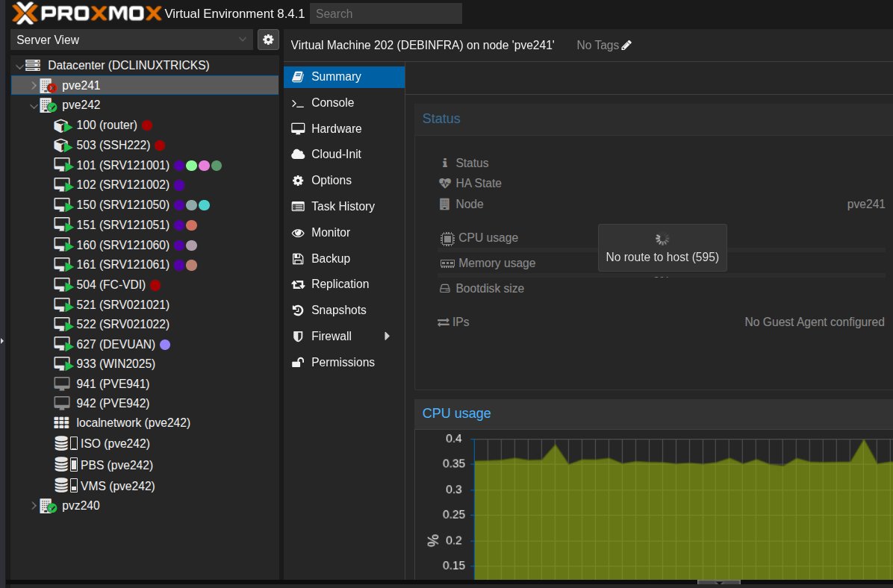Click the bottom log panel collapse handle

point(719,582)
